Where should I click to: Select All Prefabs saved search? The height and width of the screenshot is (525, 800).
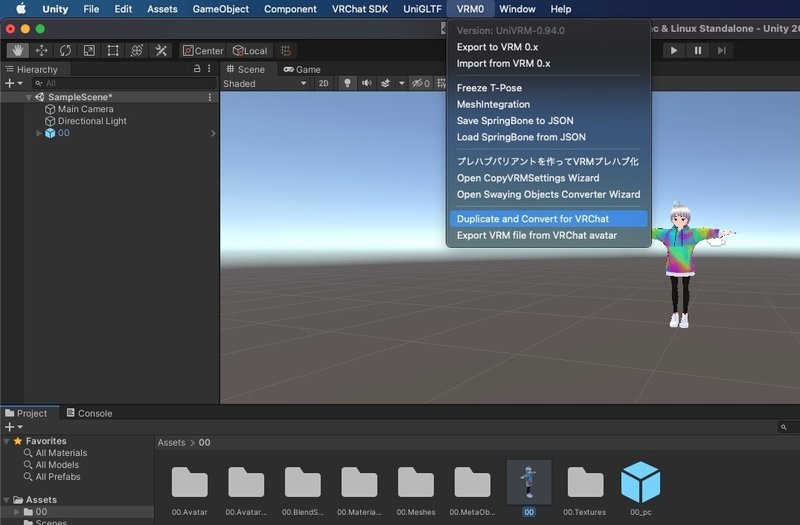click(x=52, y=477)
